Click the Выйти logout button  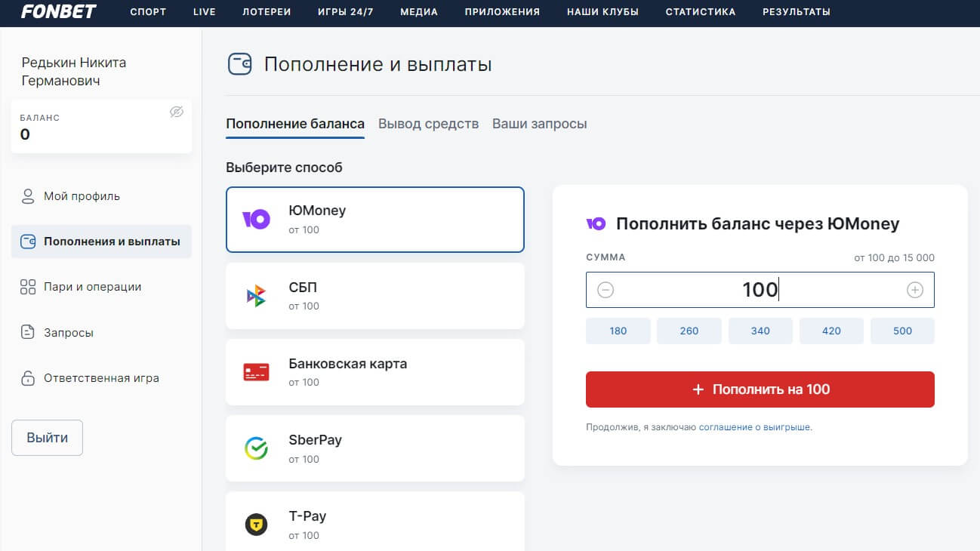(x=47, y=438)
